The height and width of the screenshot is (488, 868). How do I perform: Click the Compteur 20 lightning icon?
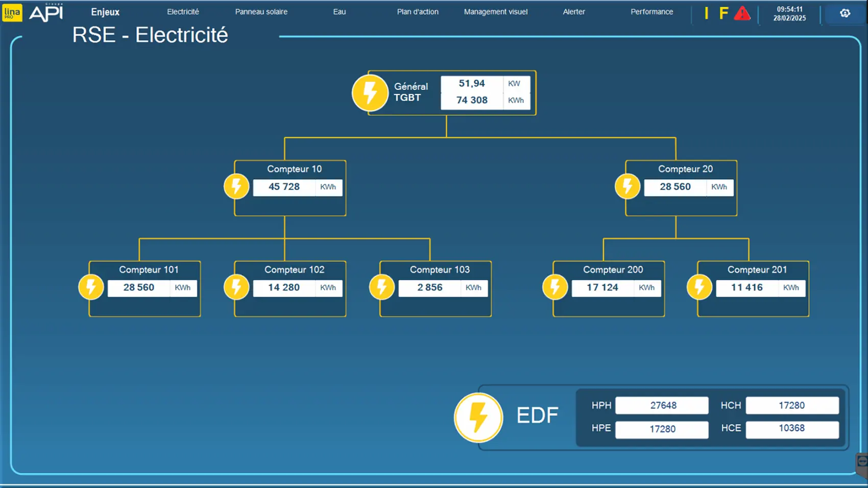[628, 186]
